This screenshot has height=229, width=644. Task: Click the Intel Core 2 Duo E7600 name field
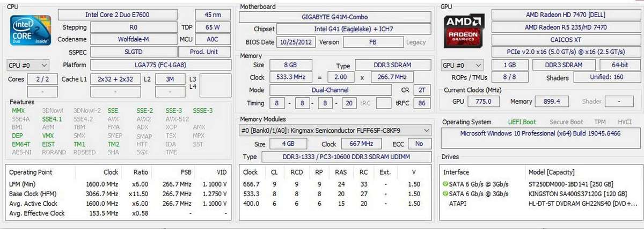pos(117,14)
